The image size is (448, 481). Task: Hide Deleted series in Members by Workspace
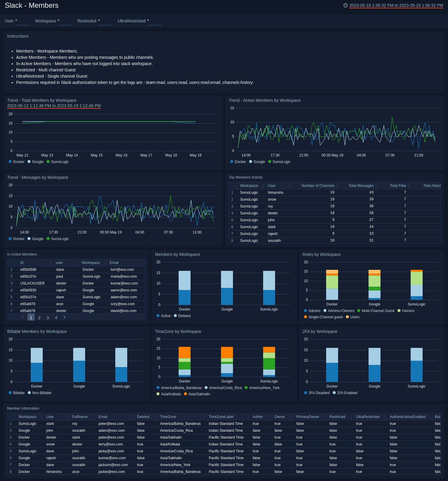(182, 316)
